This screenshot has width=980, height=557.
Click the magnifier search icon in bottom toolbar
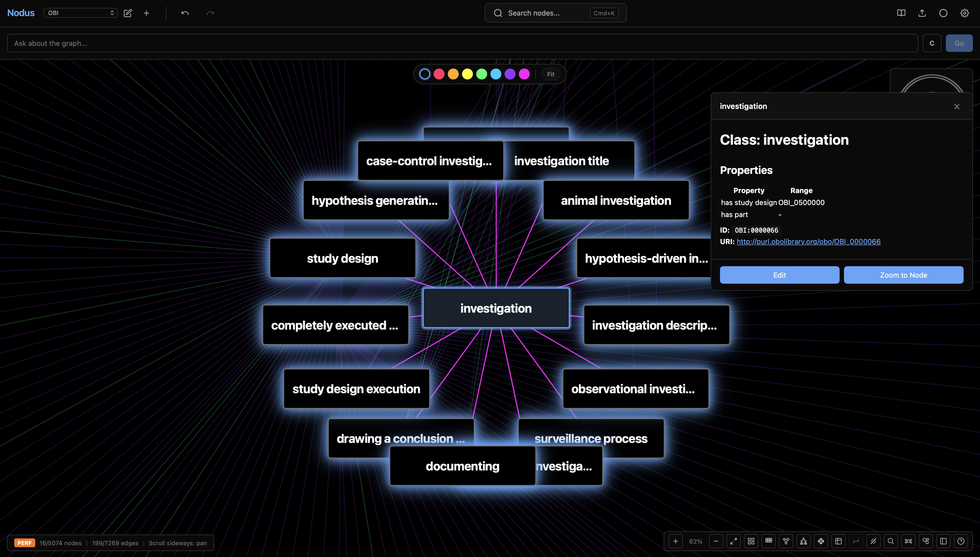(x=891, y=541)
